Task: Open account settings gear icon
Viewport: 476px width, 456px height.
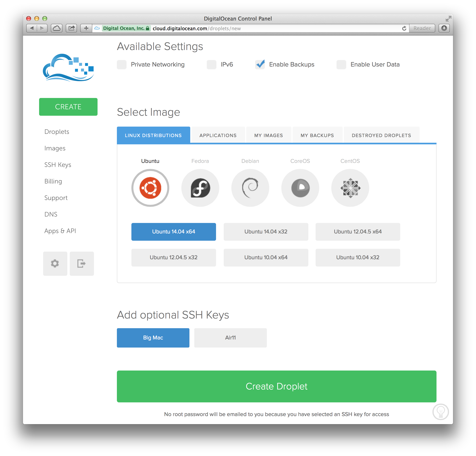Action: (55, 263)
